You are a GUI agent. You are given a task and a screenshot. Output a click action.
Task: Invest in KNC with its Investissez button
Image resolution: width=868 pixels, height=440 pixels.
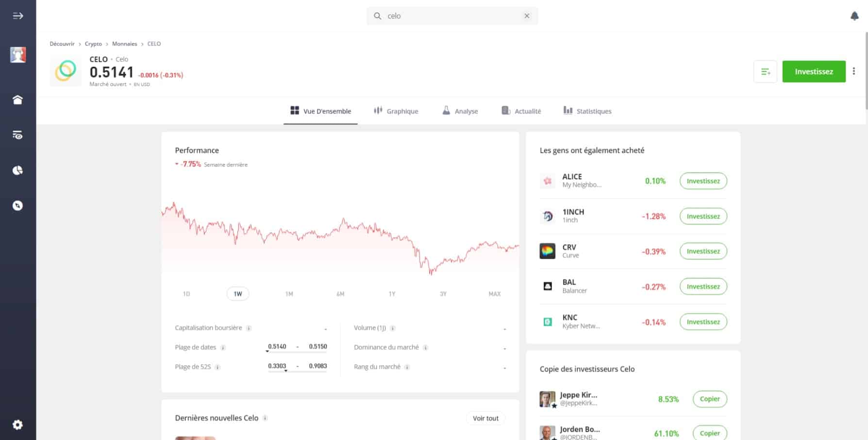[x=703, y=322]
